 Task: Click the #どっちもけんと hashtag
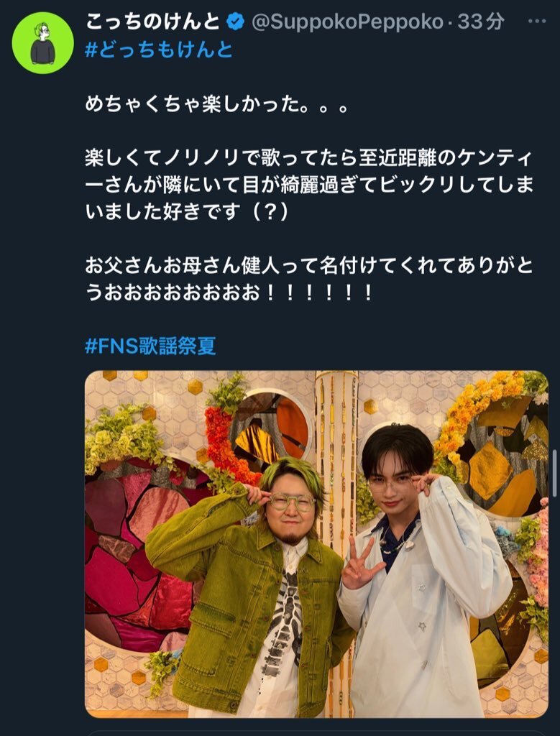[x=159, y=50]
